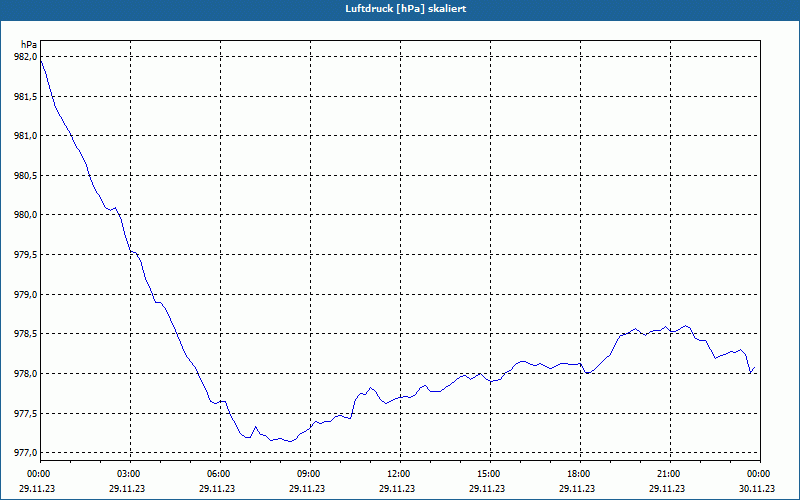The width and height of the screenshot is (800, 500).
Task: Click the chart title 'Luftdruck [hPa] skaliert'
Action: pyautogui.click(x=405, y=9)
